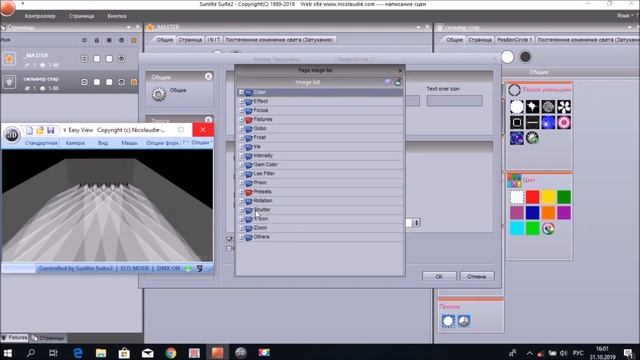Open color wheel picker in color palette
Screen dimensions: 640x360
(x=548, y=229)
